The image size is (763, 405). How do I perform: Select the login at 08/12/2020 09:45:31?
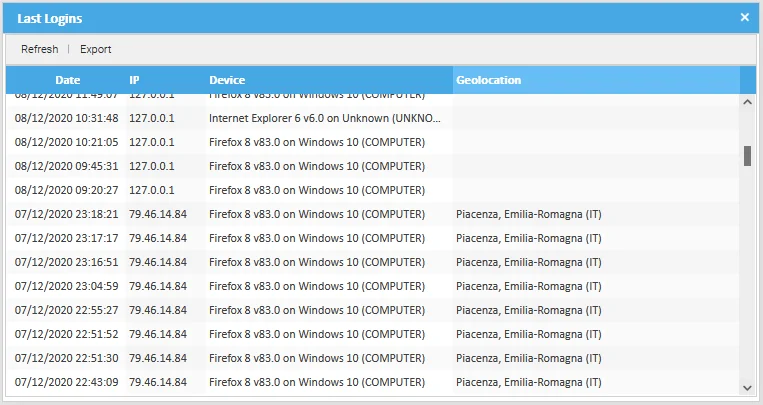66,166
